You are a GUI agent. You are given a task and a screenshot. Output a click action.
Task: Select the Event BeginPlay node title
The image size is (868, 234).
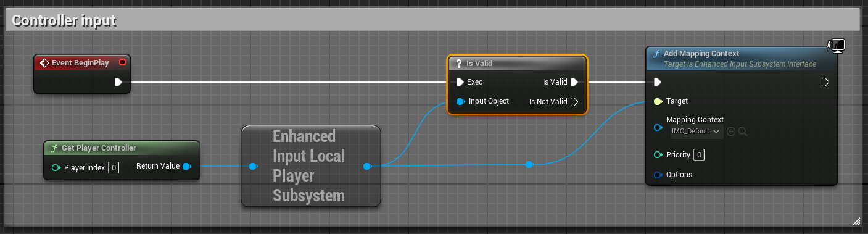(80, 62)
